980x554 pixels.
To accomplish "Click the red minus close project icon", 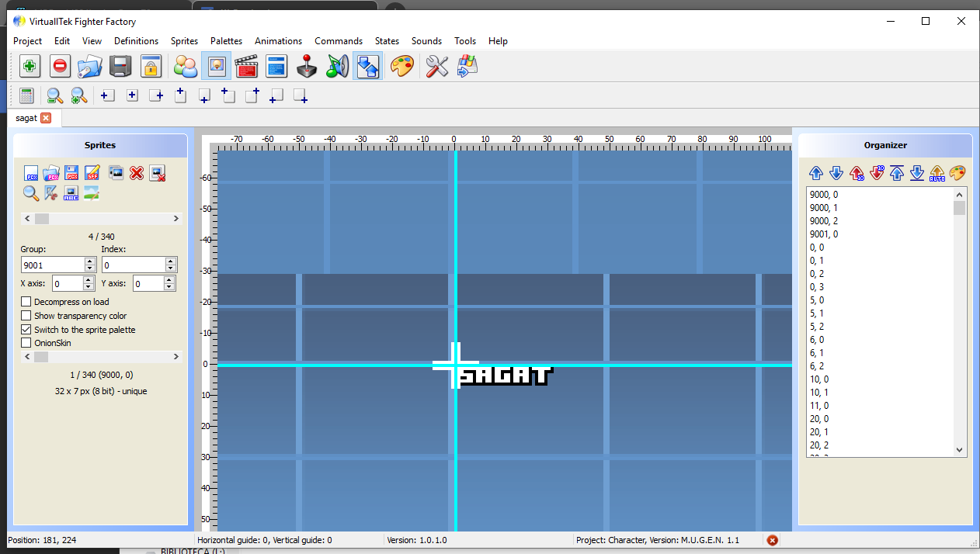I will 60,67.
